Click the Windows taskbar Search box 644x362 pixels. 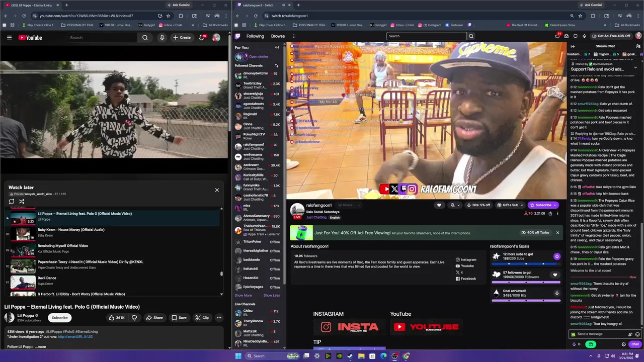[x=272, y=356]
